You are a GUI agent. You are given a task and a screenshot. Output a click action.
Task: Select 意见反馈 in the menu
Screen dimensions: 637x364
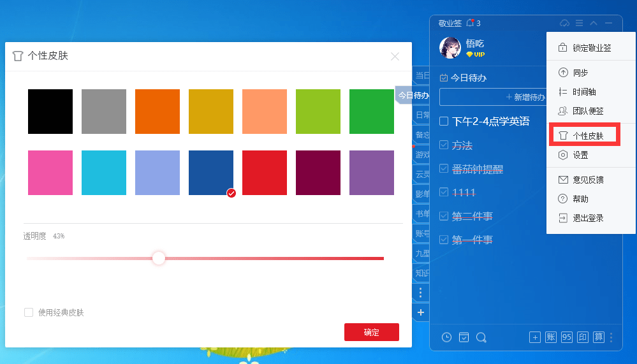tap(591, 180)
